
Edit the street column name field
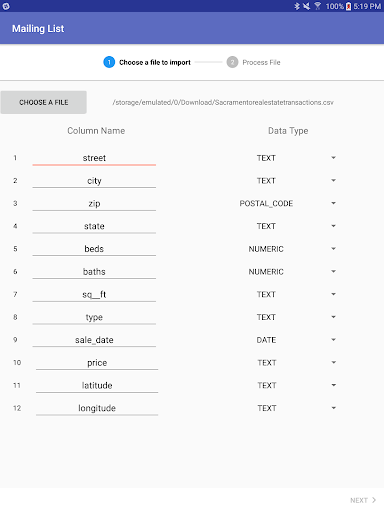[x=94, y=158]
